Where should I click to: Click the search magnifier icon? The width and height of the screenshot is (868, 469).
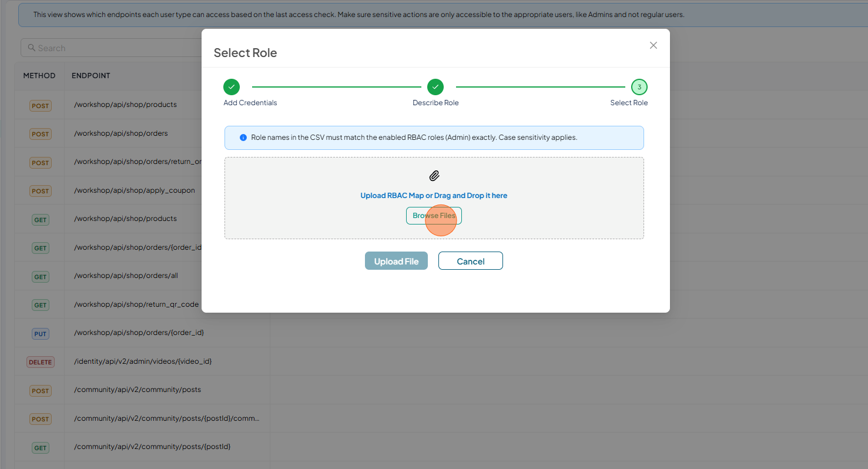(31, 48)
